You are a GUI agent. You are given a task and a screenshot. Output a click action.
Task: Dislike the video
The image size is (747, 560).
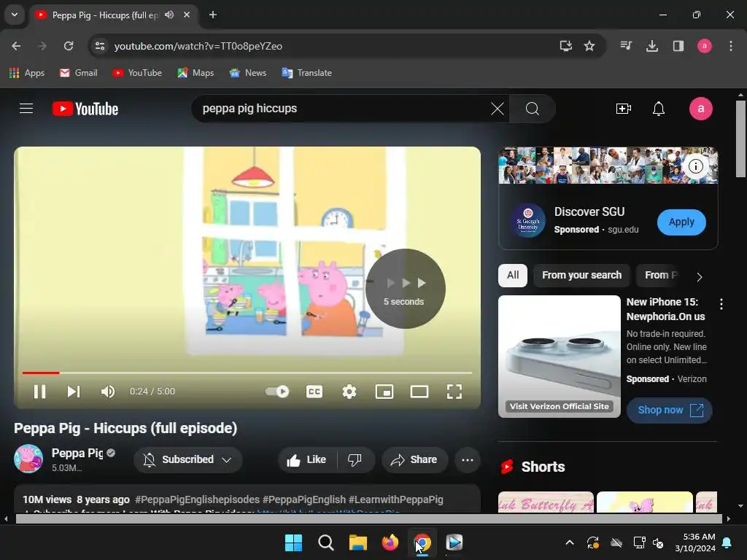click(x=355, y=459)
